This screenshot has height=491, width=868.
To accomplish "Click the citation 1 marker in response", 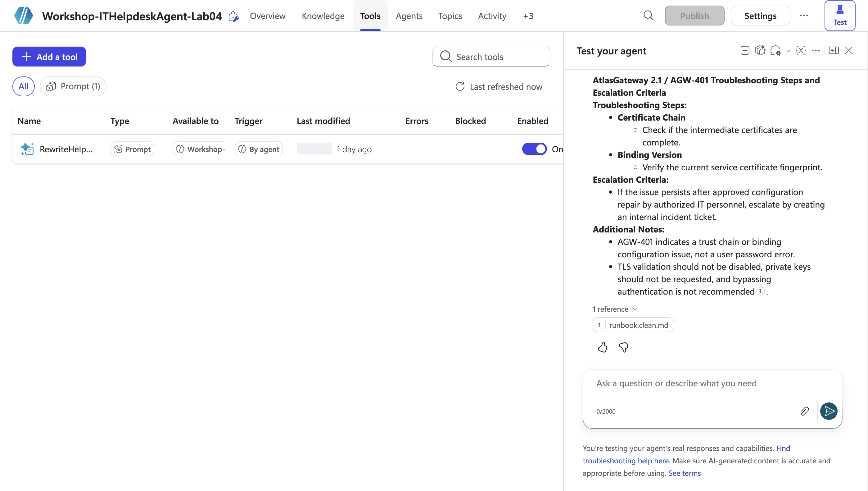I will 760,291.
